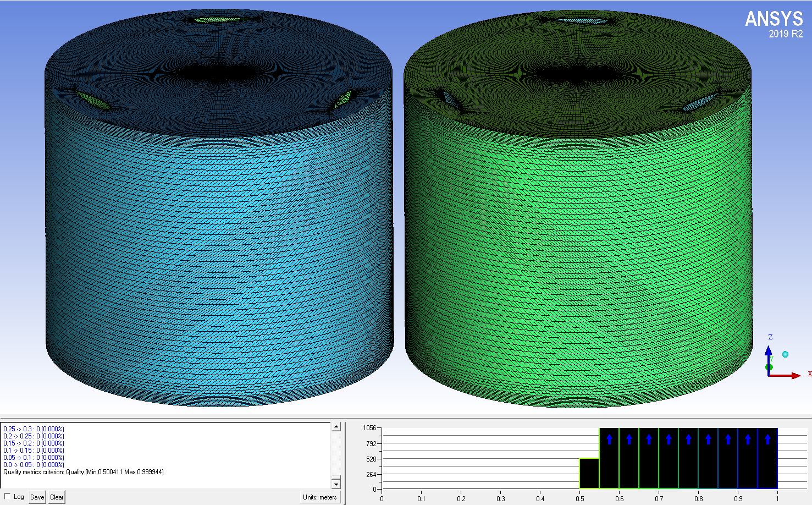Click the message window scroll up arrow
This screenshot has height=505, width=812.
[x=336, y=427]
